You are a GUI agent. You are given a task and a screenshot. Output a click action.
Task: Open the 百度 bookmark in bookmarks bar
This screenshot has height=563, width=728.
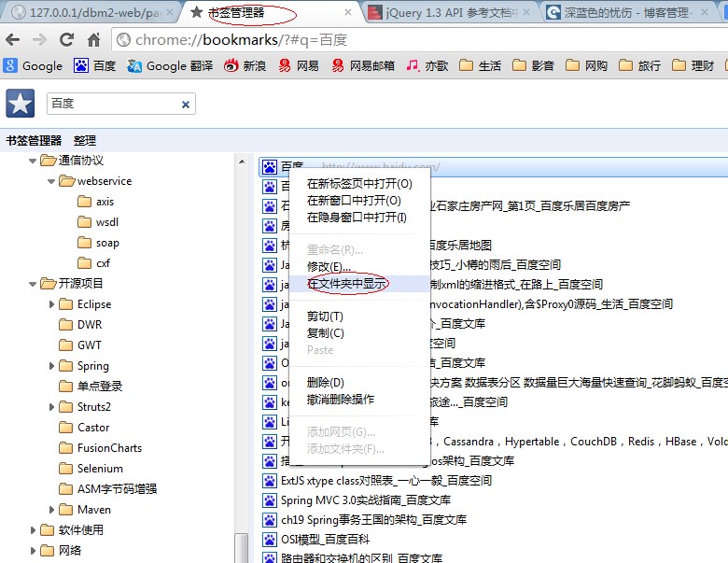[94, 65]
